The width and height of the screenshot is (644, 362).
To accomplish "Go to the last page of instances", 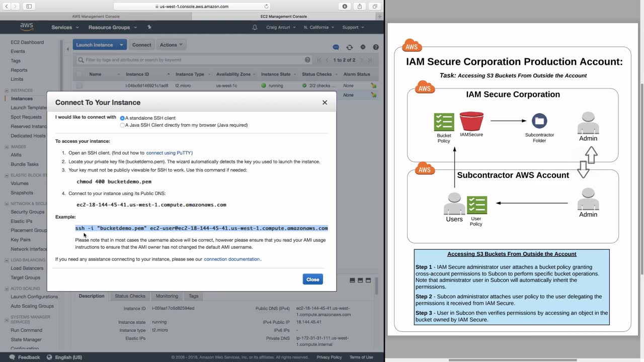I will tap(370, 60).
